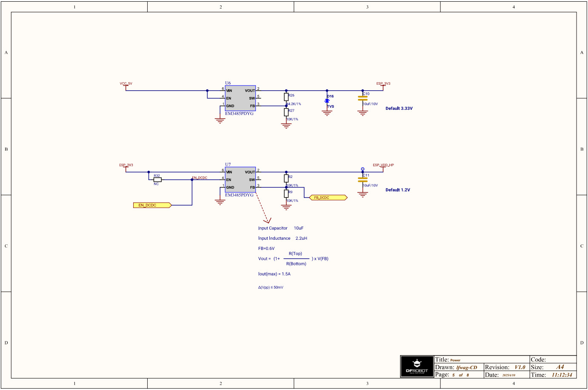This screenshot has width=588, height=390.
Task: Click the 'Time: 11:12:34' field
Action: point(553,375)
